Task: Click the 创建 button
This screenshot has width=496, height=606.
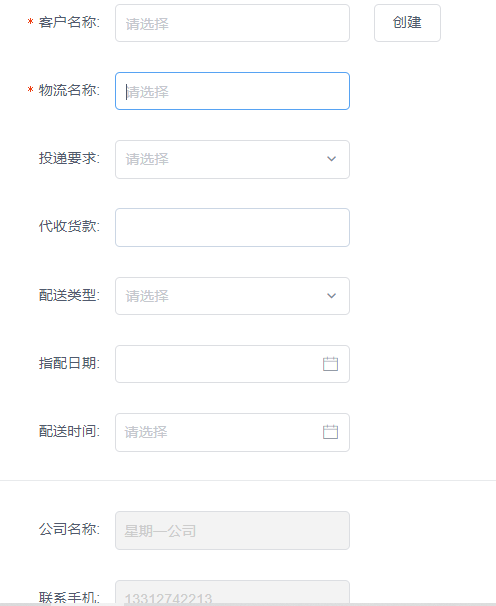Action: [407, 23]
